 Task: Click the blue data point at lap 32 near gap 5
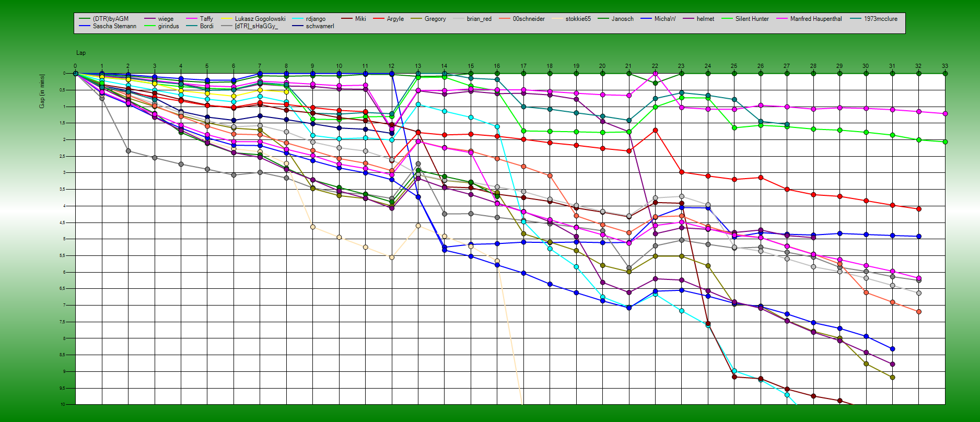click(919, 237)
